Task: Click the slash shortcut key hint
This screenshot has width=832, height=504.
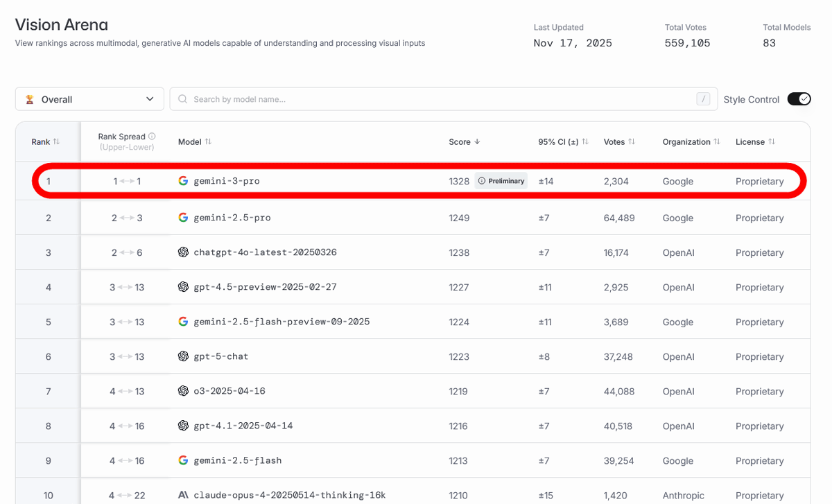Action: click(x=703, y=99)
